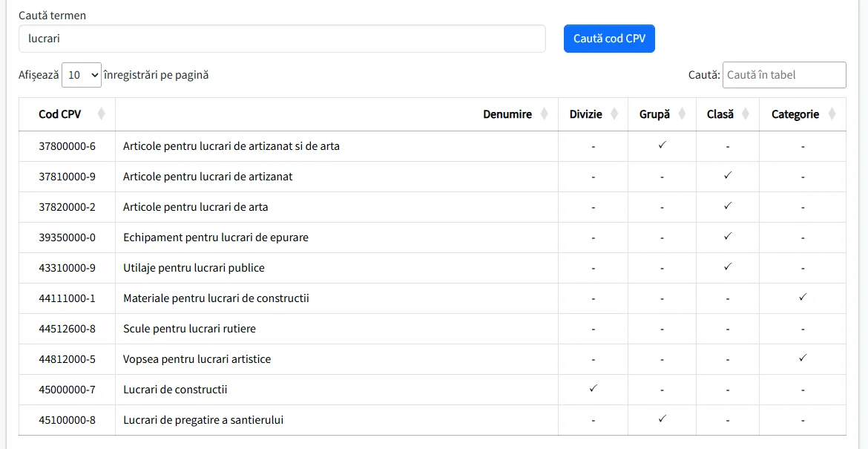The width and height of the screenshot is (868, 449).
Task: Click 'Articole pentru lucrari de artizanat si de arta'
Action: point(231,147)
